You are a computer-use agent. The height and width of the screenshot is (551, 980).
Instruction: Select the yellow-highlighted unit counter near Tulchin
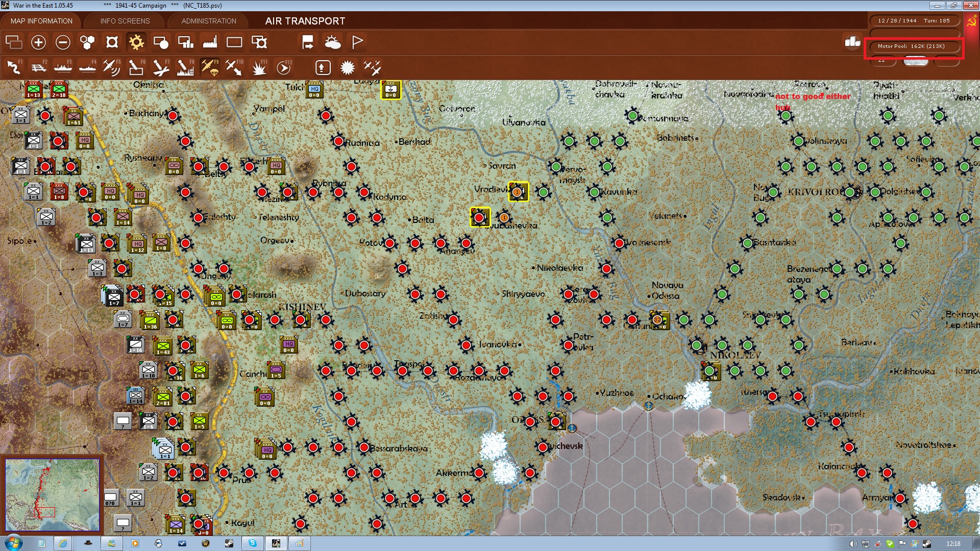tap(390, 89)
